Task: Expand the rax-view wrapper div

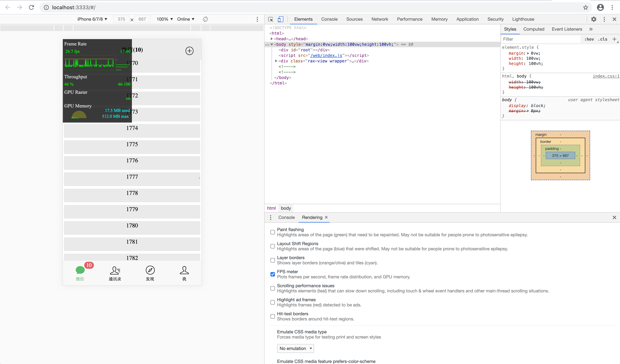Action: [x=276, y=61]
